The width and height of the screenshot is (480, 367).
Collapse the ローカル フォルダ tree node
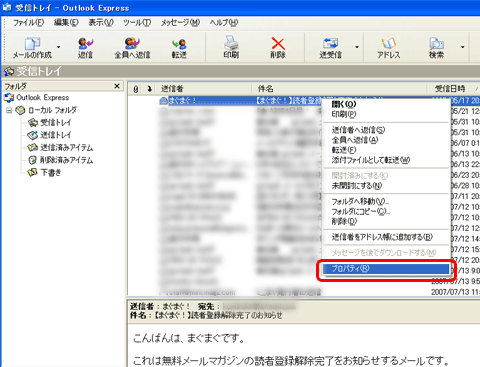tap(9, 110)
